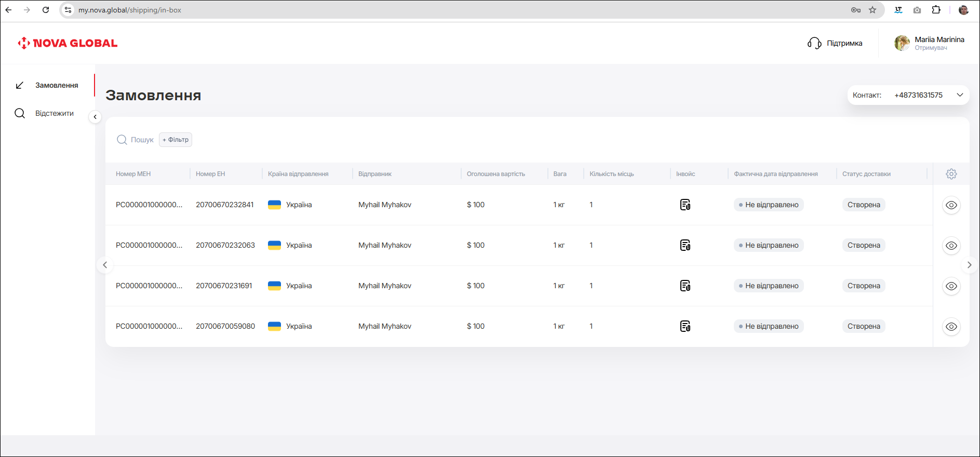Click the Оголошена вартість column header

click(x=496, y=174)
